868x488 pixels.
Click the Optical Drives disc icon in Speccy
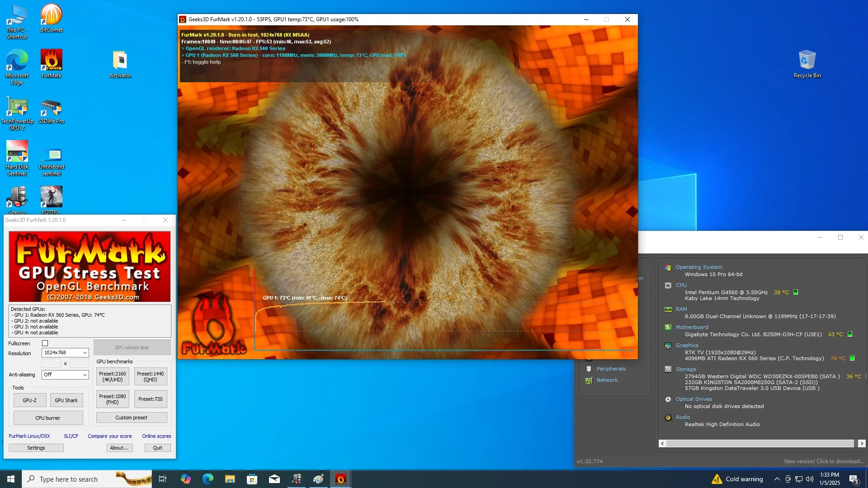668,399
